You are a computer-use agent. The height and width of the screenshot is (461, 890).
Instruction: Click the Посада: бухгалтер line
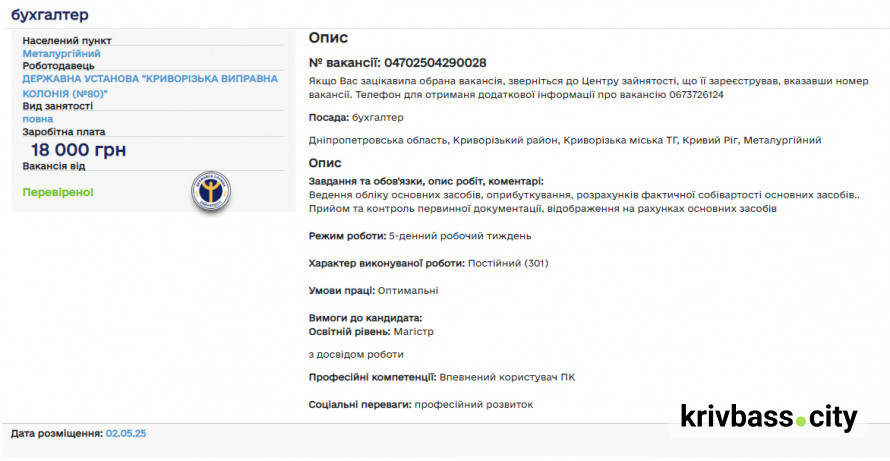pos(355,117)
